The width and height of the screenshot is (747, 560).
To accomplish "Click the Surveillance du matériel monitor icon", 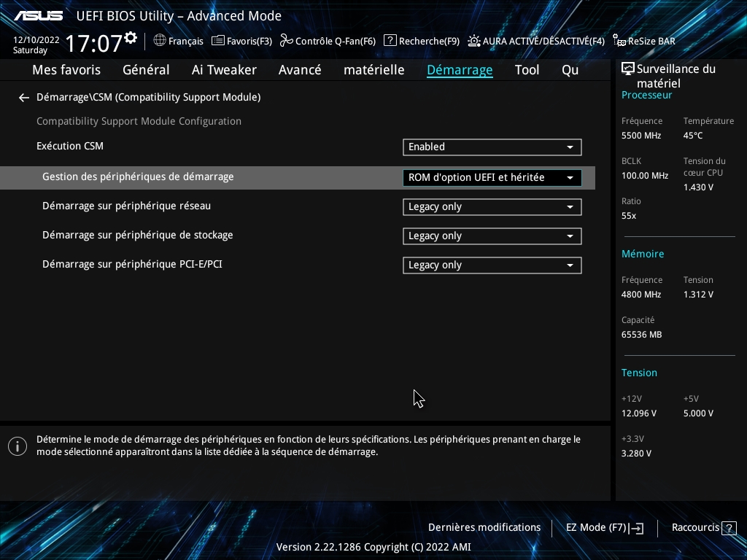I will [628, 69].
